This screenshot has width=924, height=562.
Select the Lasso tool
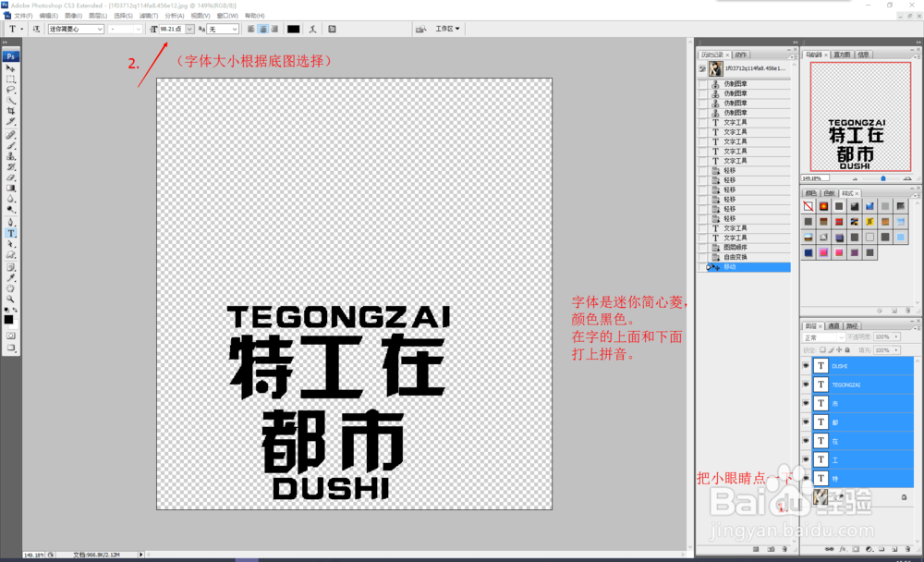click(10, 90)
